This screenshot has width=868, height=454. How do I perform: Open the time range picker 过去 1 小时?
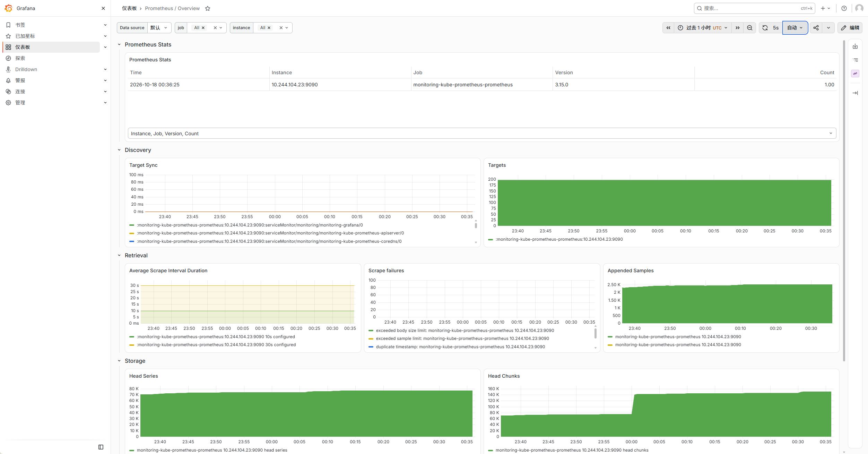[x=703, y=28]
